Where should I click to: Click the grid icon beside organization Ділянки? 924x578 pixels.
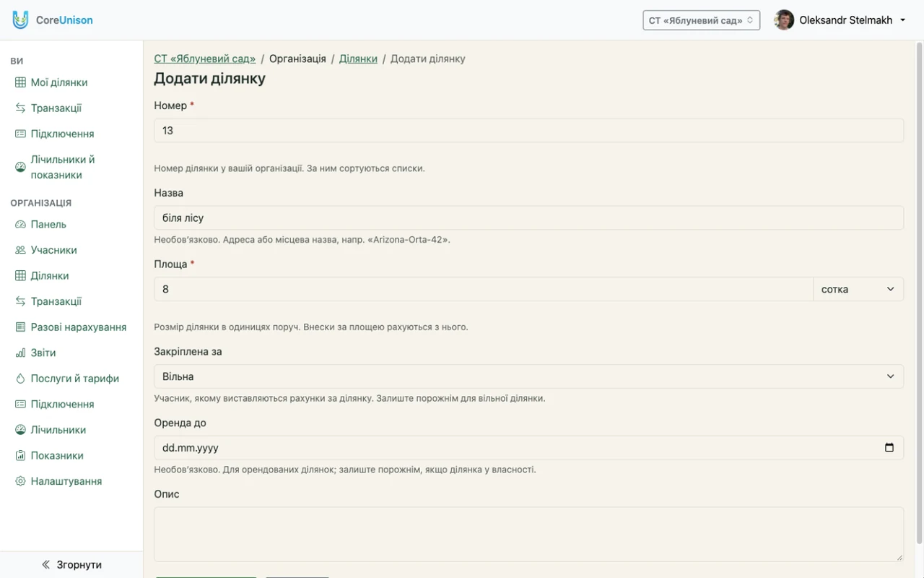point(20,275)
